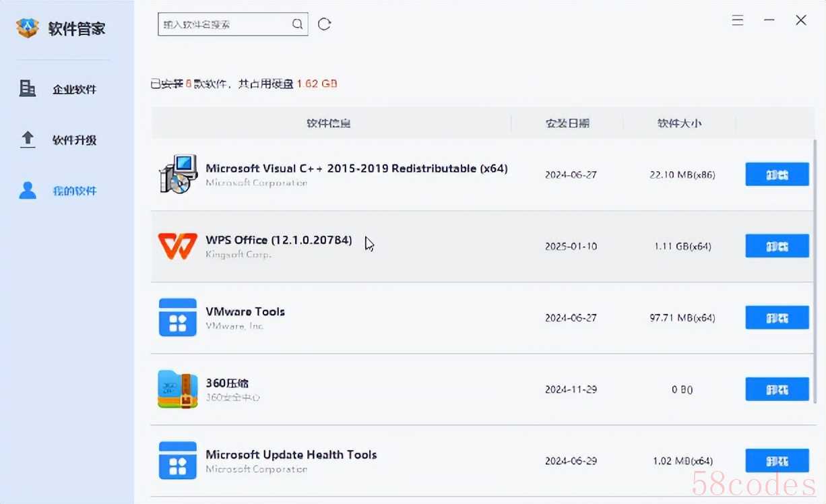This screenshot has height=504, width=826.
Task: Click the 1.02 MB(x64) size value
Action: point(682,461)
